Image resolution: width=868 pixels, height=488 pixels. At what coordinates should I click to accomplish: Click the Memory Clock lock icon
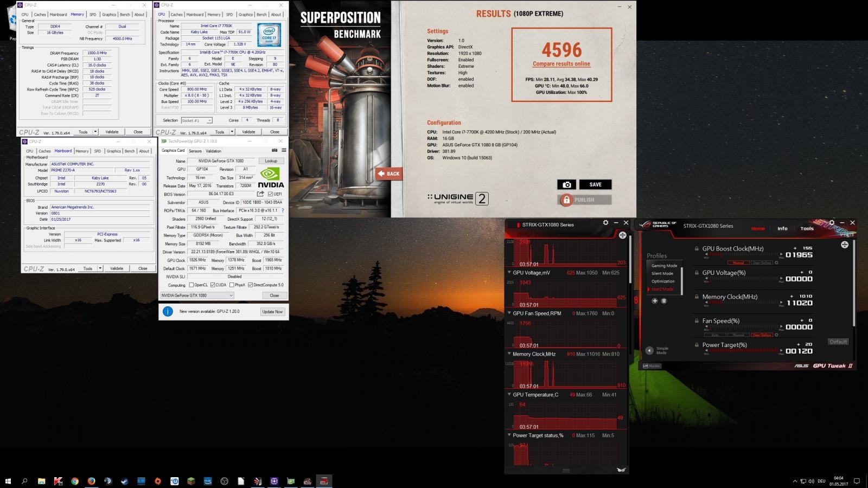(x=697, y=297)
